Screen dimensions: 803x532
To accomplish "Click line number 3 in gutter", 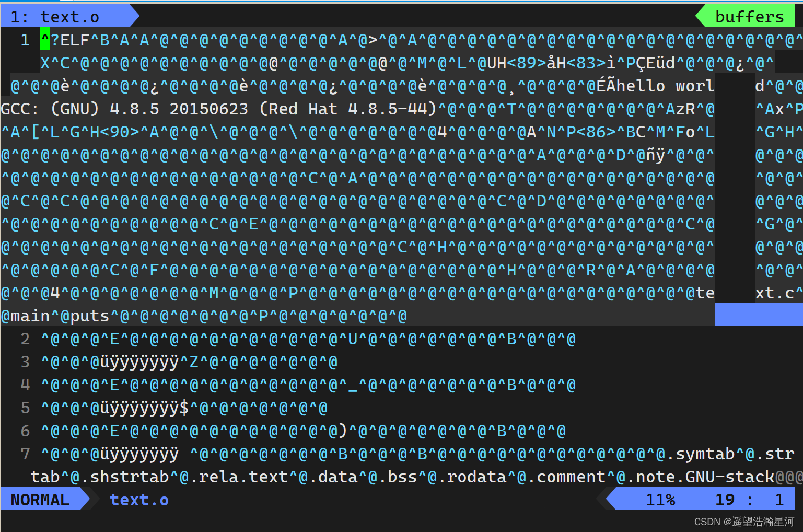I will pyautogui.click(x=25, y=362).
